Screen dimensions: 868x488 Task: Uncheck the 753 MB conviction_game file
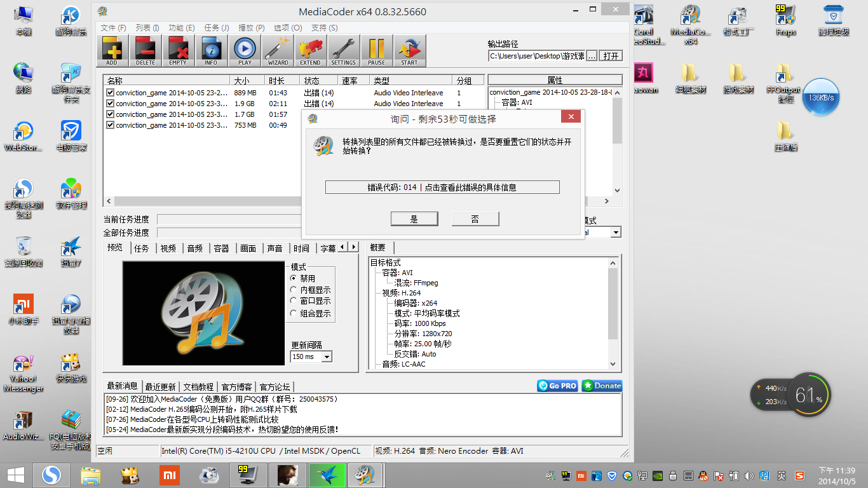coord(111,125)
